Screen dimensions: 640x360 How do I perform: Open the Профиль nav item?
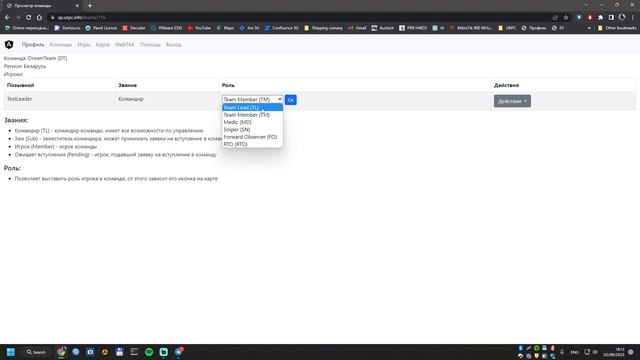click(33, 44)
